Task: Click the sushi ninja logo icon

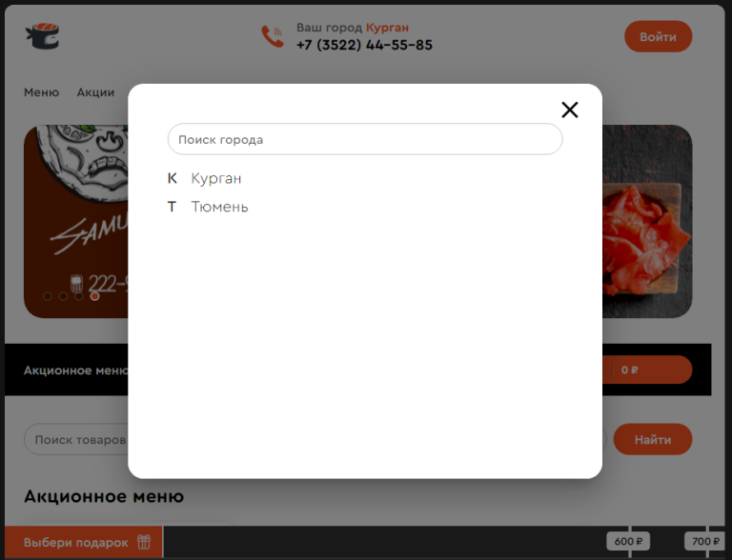Action: 43,36
